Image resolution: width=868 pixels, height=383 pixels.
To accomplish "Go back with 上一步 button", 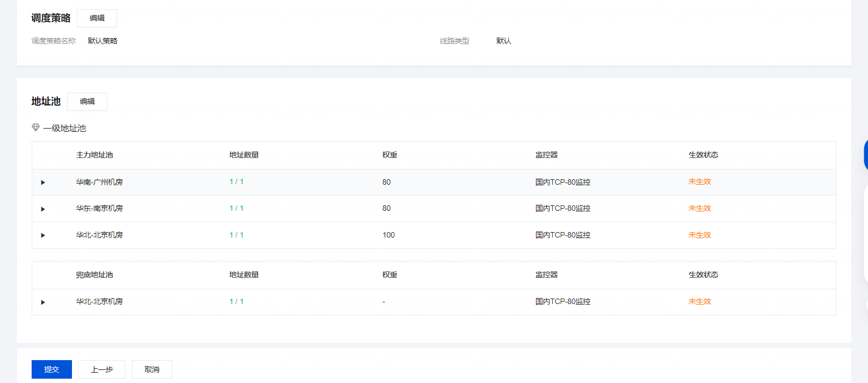I will pyautogui.click(x=101, y=369).
